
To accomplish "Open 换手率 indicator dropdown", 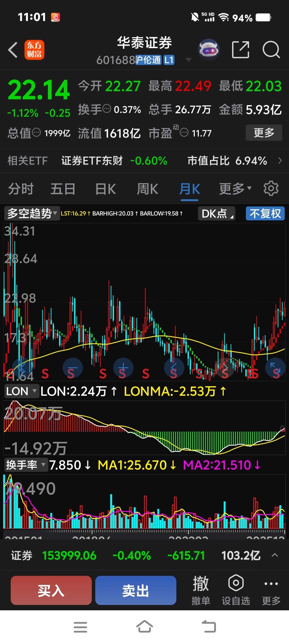I will 26,465.
